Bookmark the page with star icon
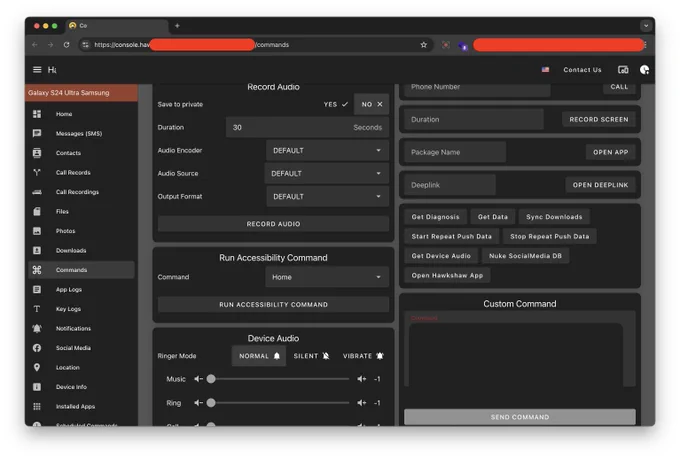This screenshot has height=459, width=680. point(424,45)
